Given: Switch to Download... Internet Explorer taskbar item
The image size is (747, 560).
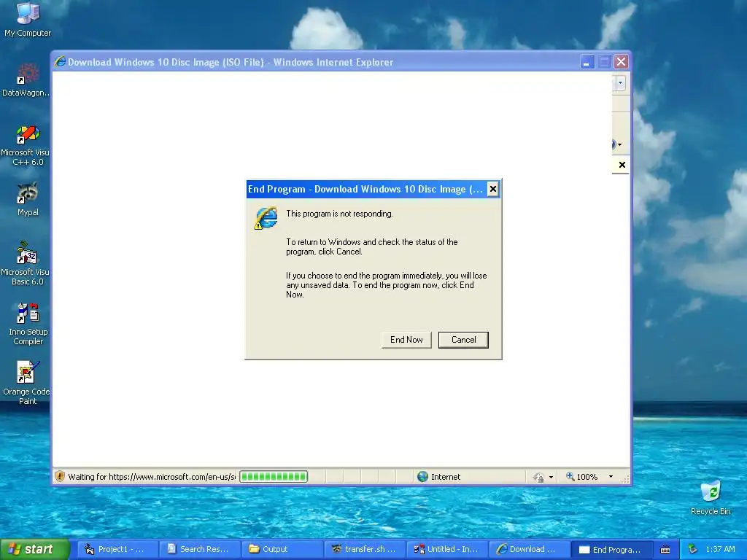Looking at the screenshot, I should pos(530,550).
